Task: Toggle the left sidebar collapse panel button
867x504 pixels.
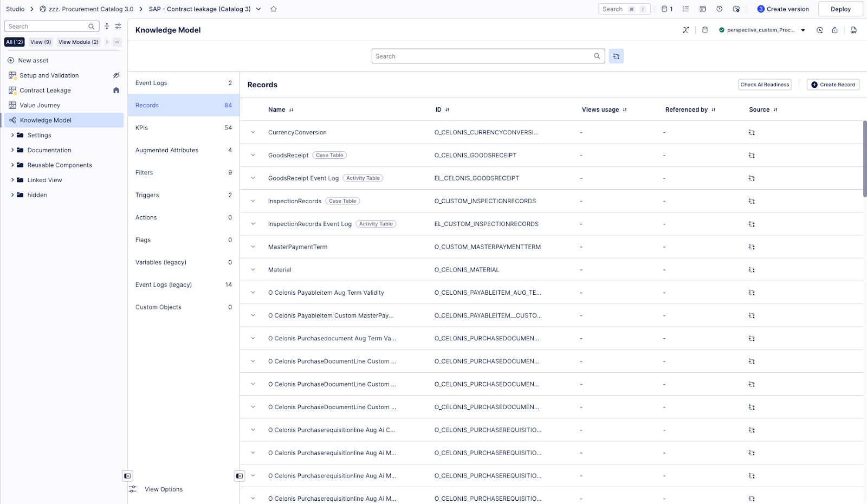Action: [127, 476]
